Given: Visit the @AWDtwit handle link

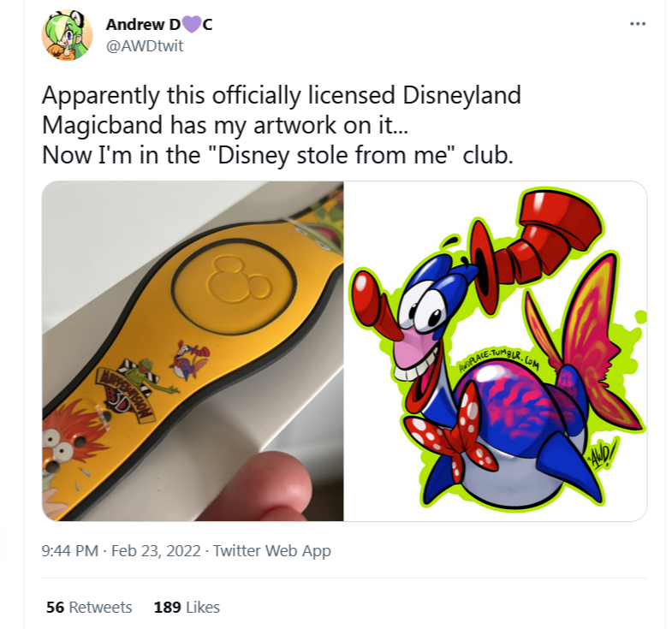Looking at the screenshot, I should tap(145, 46).
